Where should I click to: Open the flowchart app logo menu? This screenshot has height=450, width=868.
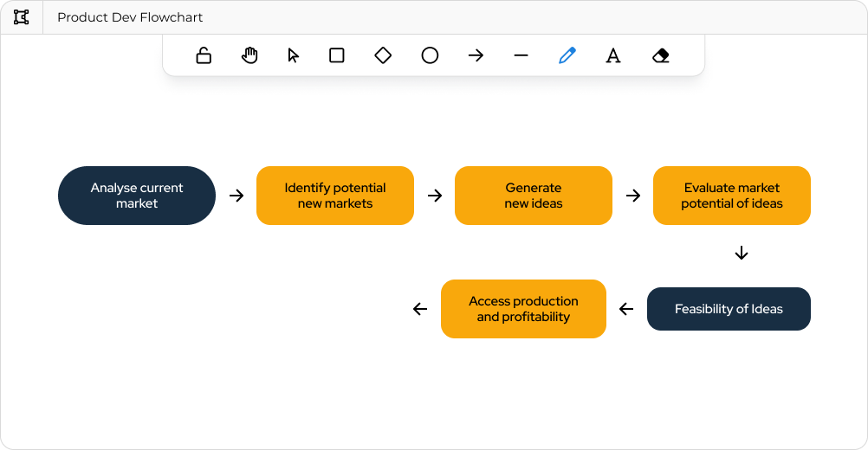pyautogui.click(x=22, y=17)
